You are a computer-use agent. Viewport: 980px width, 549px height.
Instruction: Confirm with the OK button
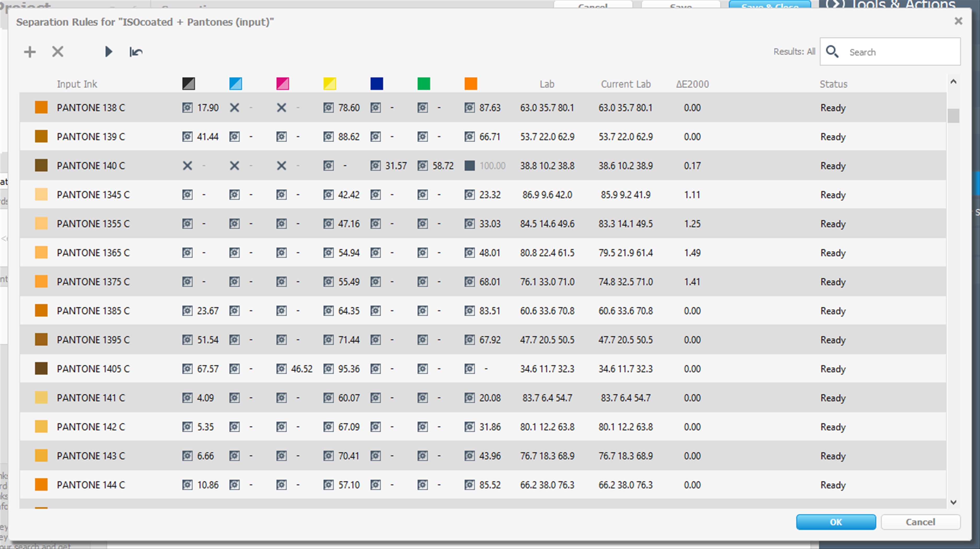[x=836, y=522]
